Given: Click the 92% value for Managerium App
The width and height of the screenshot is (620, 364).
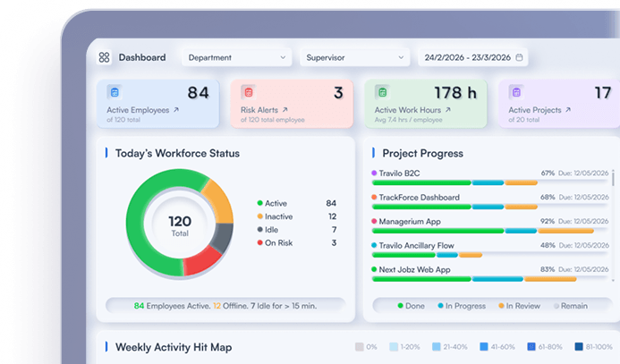Looking at the screenshot, I should click(548, 221).
